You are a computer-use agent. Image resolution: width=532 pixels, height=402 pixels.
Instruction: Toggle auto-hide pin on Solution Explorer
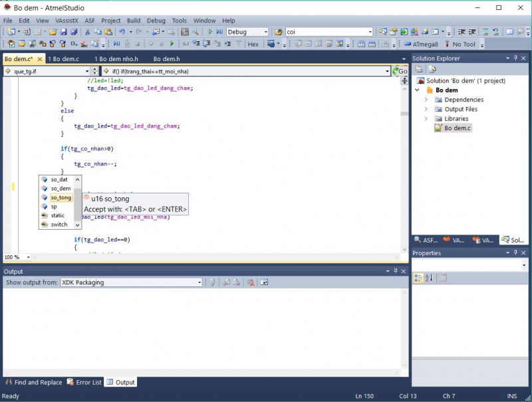516,58
